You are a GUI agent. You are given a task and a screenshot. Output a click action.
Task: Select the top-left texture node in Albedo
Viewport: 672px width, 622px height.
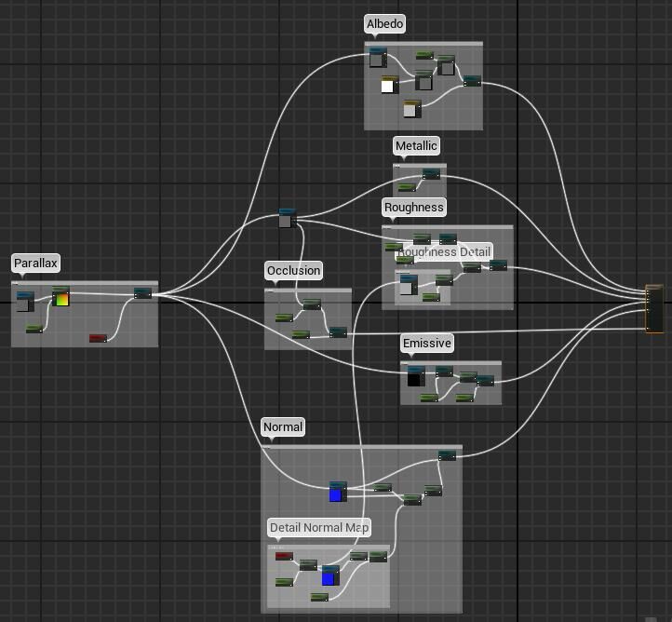tap(377, 58)
